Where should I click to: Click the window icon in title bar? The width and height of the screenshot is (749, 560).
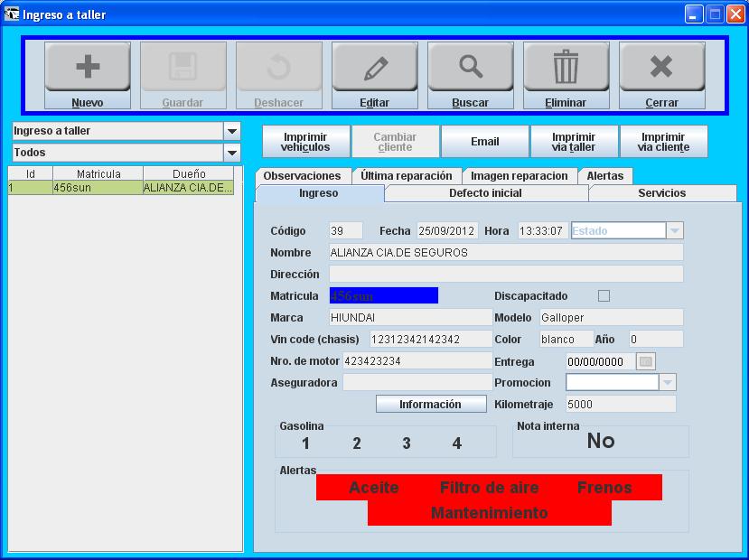pyautogui.click(x=12, y=14)
